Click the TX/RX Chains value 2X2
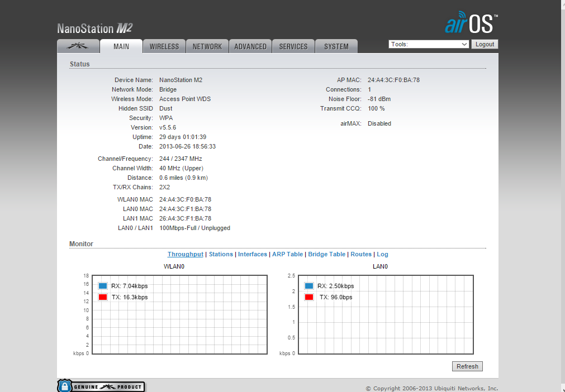Image resolution: width=565 pixels, height=392 pixels. point(165,187)
